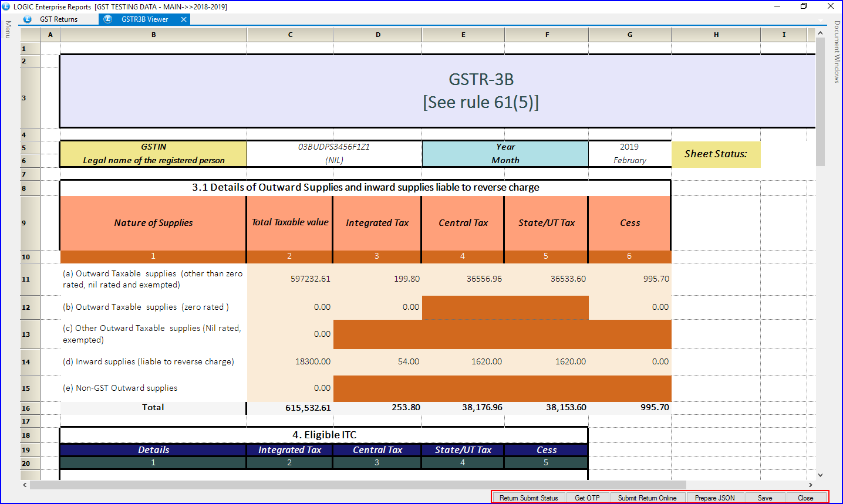The height and width of the screenshot is (504, 843).
Task: Select column C header
Action: coord(290,35)
